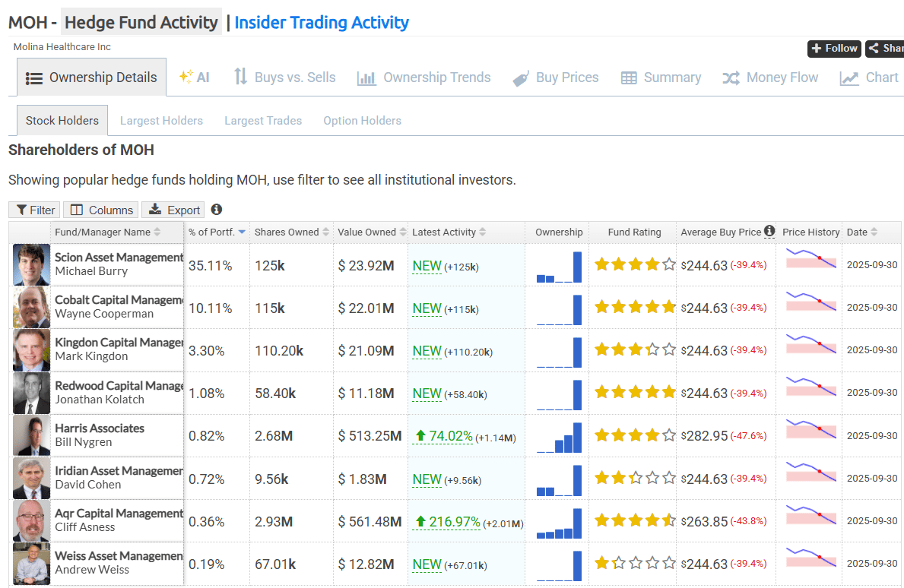Open the Summary tab
The height and width of the screenshot is (588, 904).
[661, 77]
